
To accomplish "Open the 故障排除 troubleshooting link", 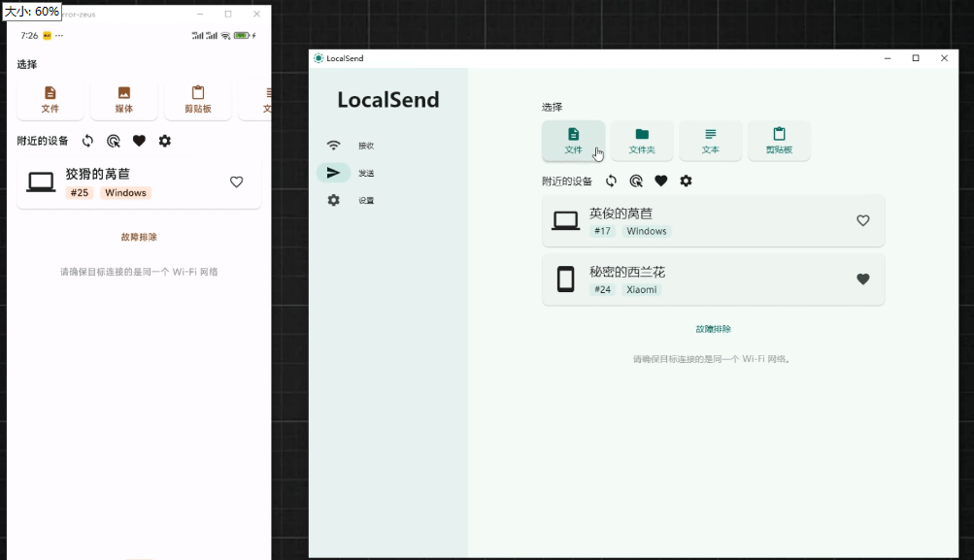I will pos(713,329).
